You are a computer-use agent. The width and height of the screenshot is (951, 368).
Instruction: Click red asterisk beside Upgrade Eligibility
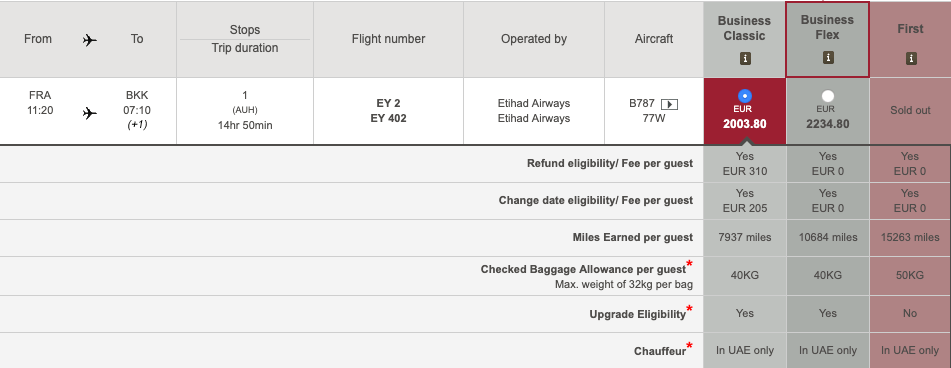coord(689,309)
